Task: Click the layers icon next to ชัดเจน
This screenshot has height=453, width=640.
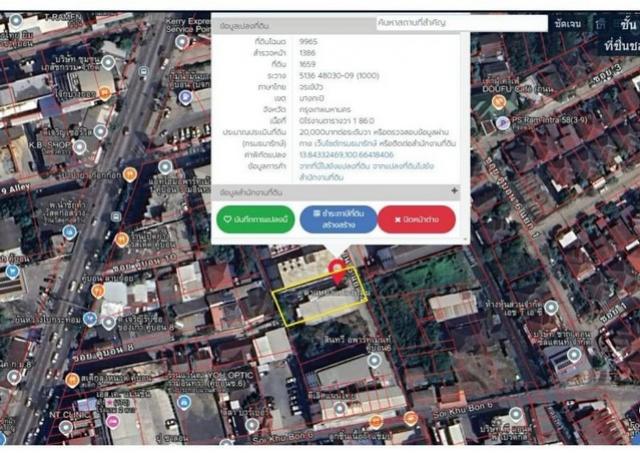Action: point(600,24)
